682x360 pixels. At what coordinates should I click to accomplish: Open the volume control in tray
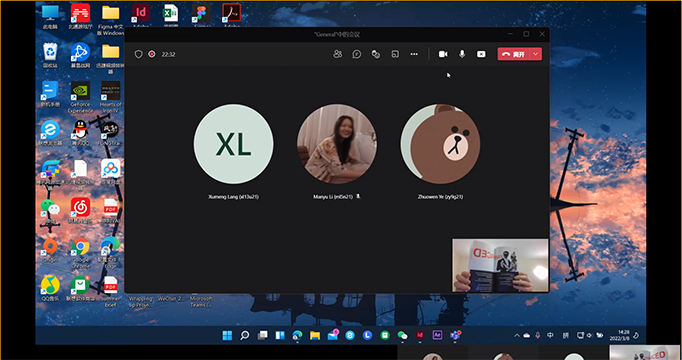pos(589,335)
